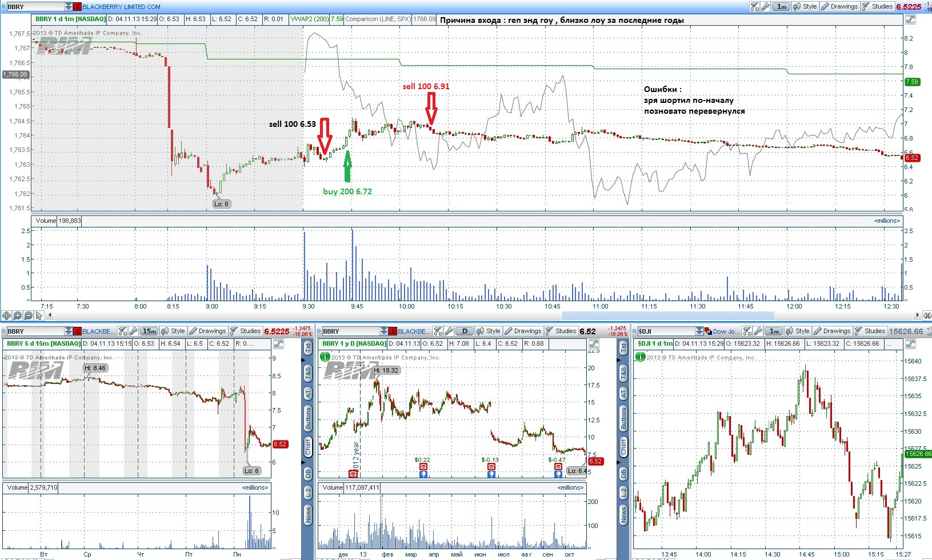Click the $-0.13 earnings marker on the daily chart
Screen dimensions: 932x560
491,467
